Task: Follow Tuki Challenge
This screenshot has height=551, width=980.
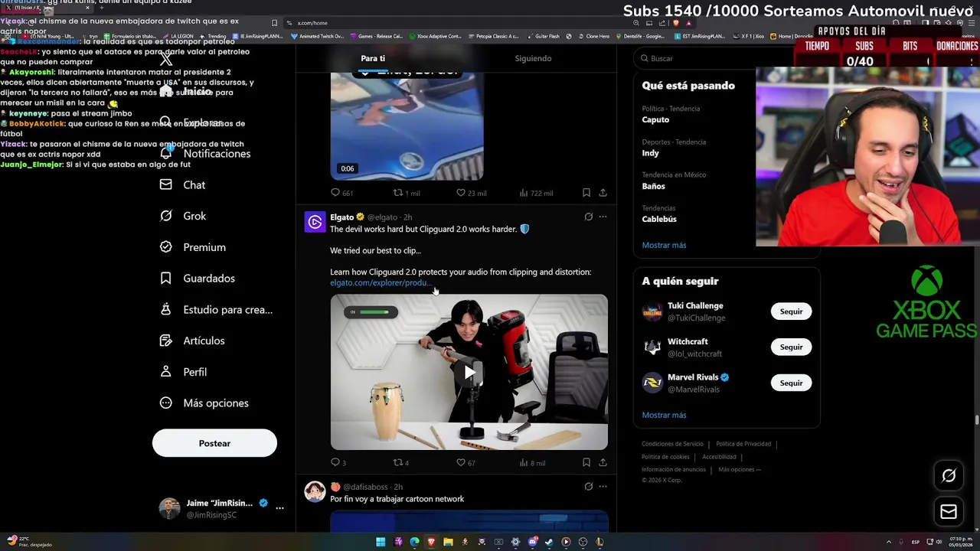Action: coord(791,311)
